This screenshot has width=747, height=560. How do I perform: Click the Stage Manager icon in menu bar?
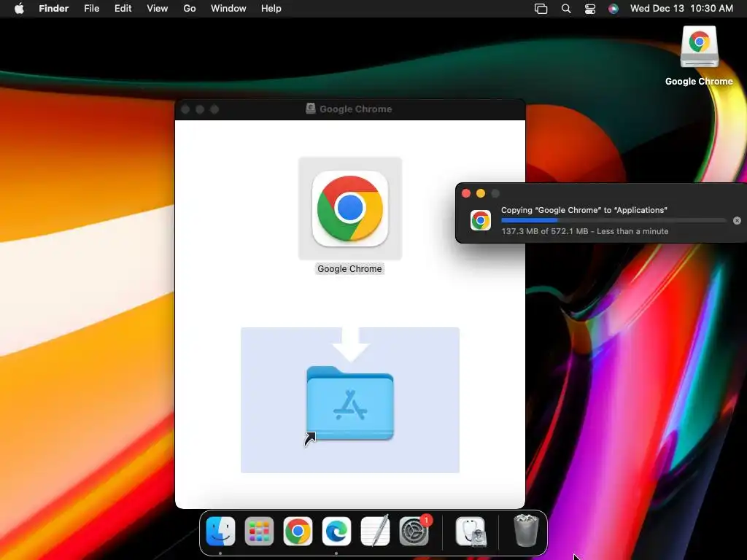click(x=541, y=9)
